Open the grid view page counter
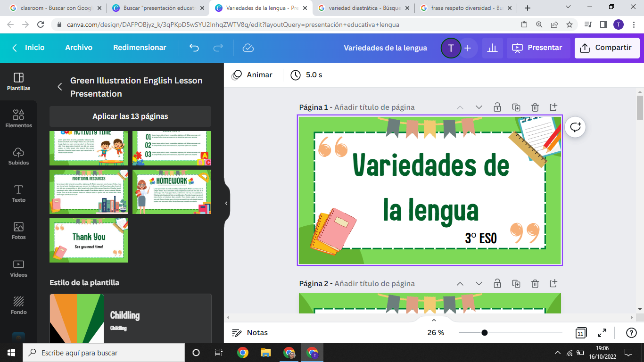 point(581,333)
